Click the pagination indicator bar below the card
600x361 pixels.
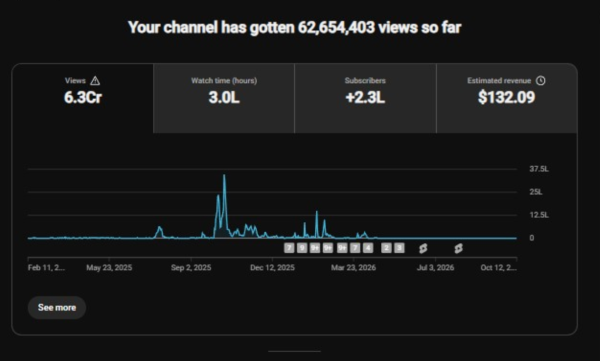294,351
